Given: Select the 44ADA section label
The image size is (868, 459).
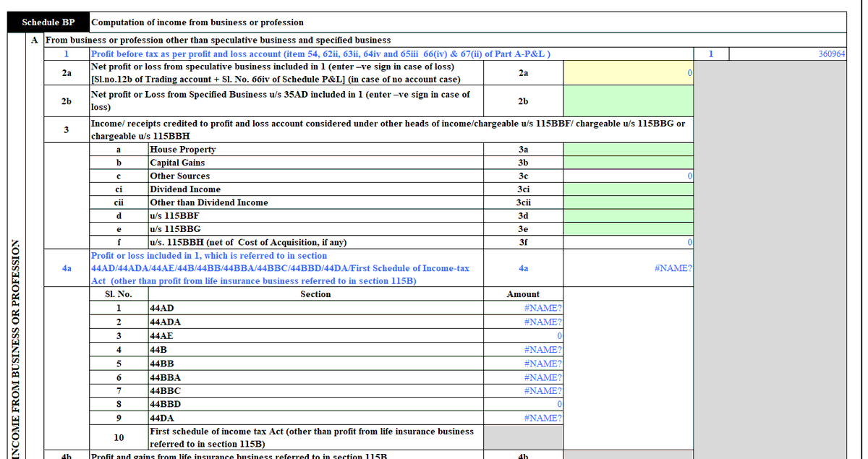Looking at the screenshot, I should click(315, 322).
